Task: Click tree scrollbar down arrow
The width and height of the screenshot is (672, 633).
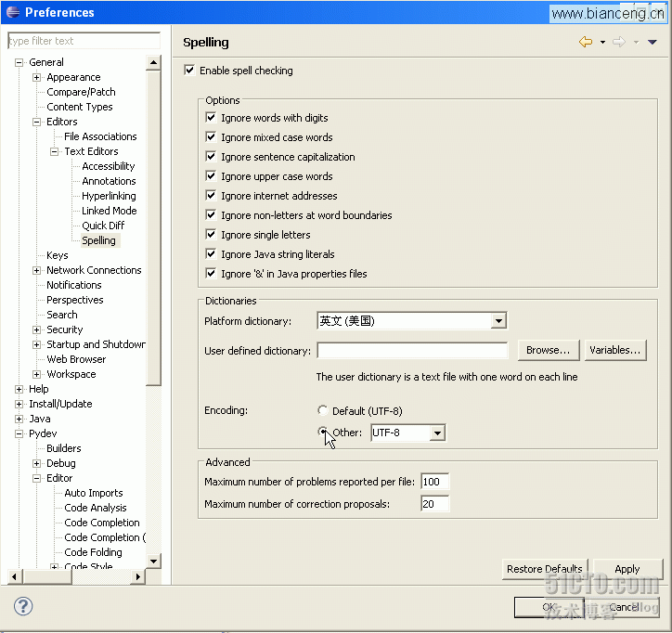Action: click(153, 561)
